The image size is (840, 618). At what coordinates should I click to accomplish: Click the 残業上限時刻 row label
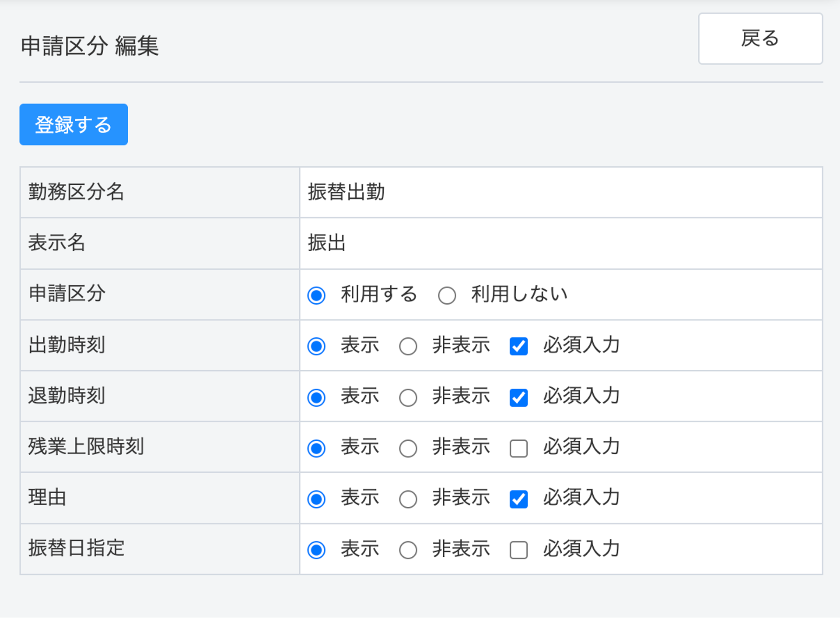pyautogui.click(x=86, y=446)
